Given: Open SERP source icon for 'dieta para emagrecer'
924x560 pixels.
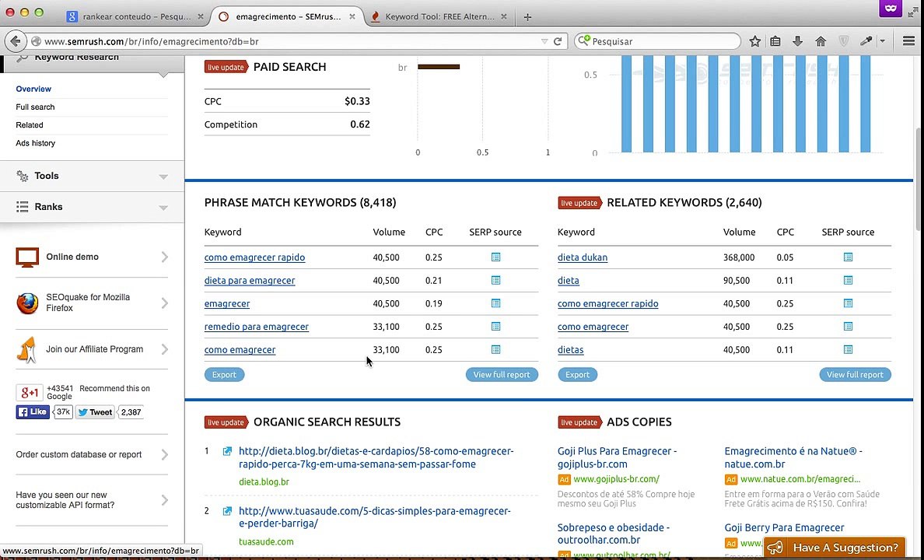Looking at the screenshot, I should coord(495,280).
